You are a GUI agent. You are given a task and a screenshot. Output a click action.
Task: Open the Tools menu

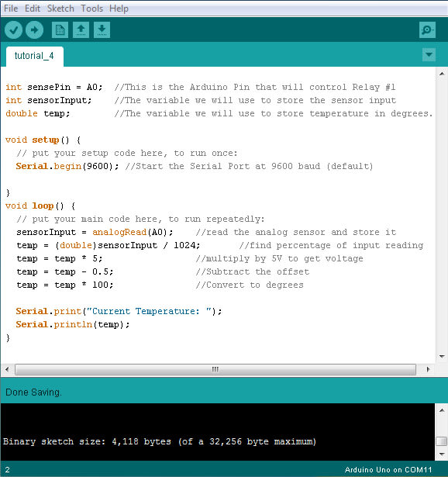[91, 9]
